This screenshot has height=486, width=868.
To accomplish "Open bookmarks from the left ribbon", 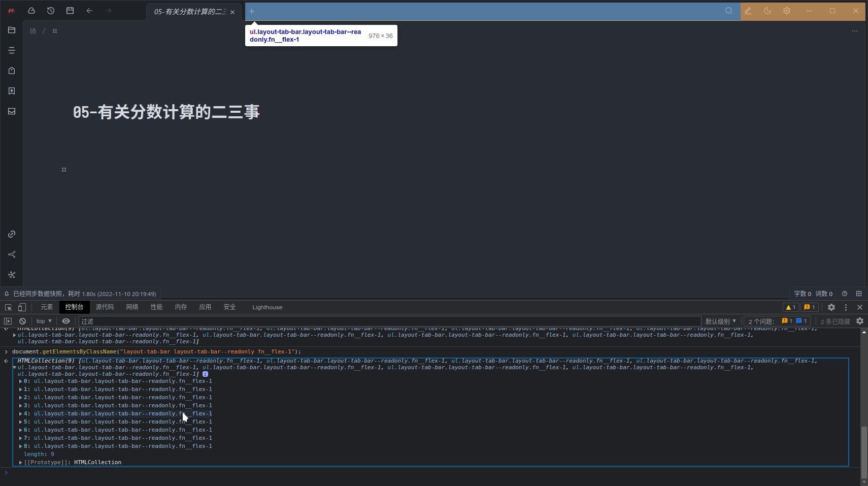I will [x=12, y=91].
